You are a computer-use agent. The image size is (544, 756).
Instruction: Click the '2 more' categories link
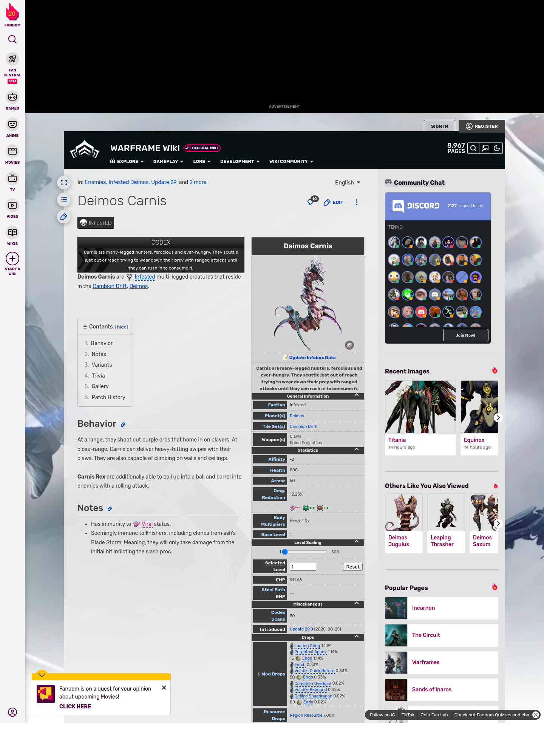[x=198, y=182]
